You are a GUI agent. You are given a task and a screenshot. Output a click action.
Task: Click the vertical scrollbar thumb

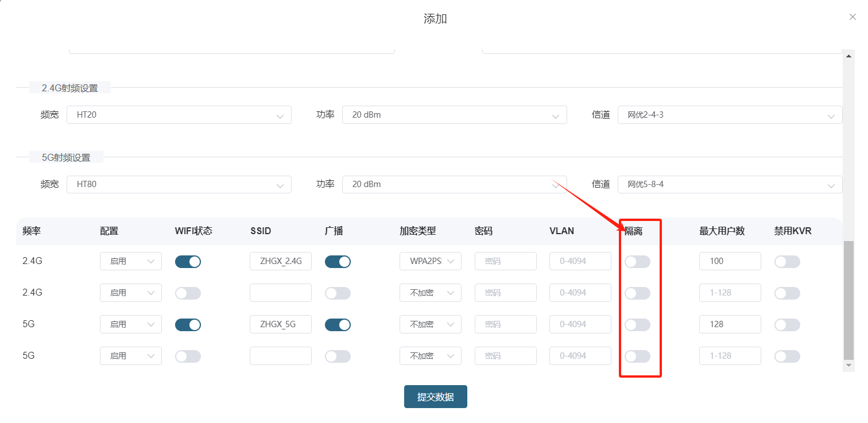[848, 298]
